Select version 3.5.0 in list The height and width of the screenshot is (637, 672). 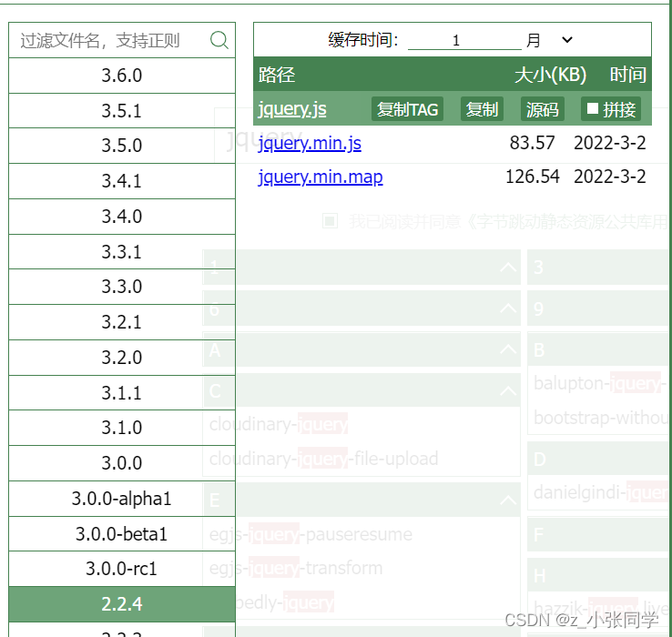point(122,146)
